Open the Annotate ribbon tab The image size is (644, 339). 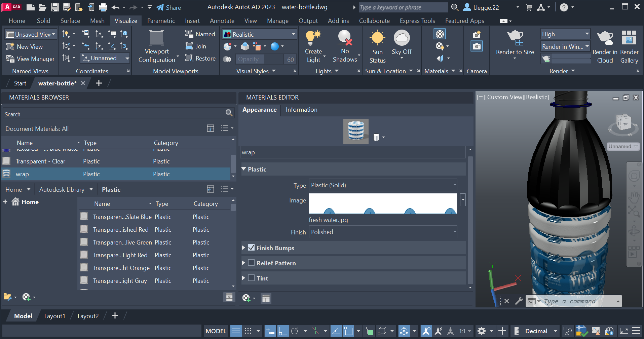click(222, 21)
